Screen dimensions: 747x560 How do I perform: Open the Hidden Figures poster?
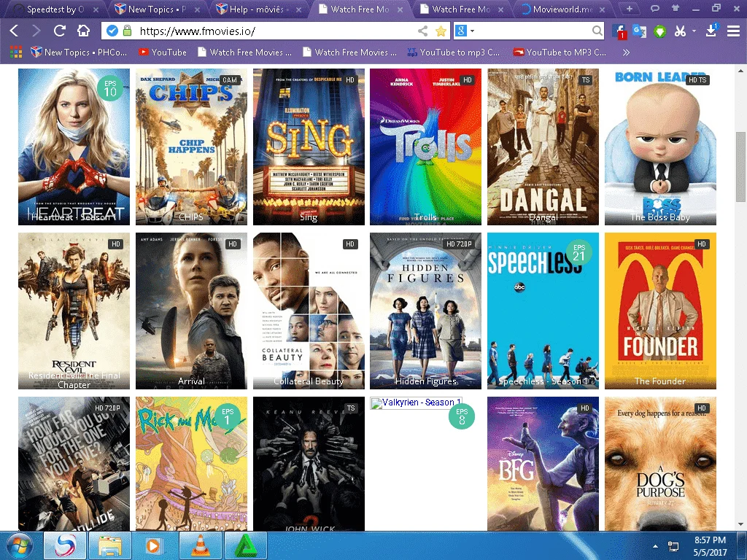click(425, 311)
